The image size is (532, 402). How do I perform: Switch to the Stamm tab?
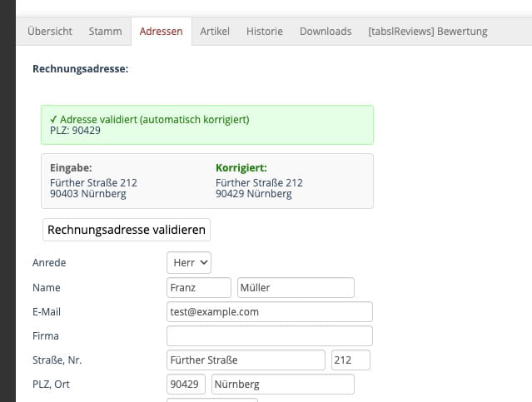coord(104,32)
